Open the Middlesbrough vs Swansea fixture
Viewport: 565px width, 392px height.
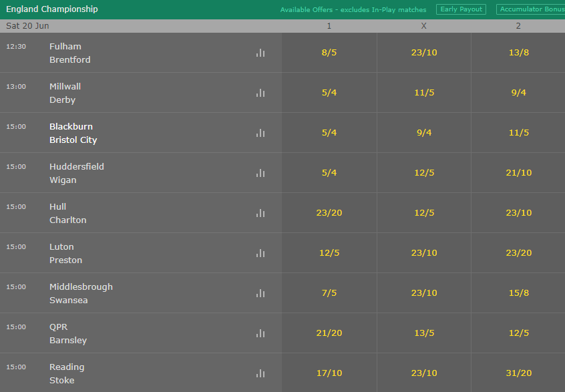[81, 293]
